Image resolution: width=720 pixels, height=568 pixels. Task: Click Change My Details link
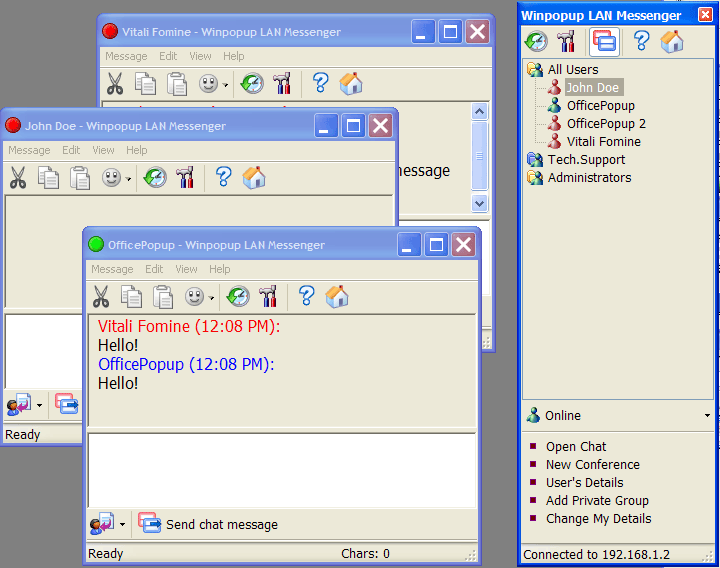click(x=599, y=518)
